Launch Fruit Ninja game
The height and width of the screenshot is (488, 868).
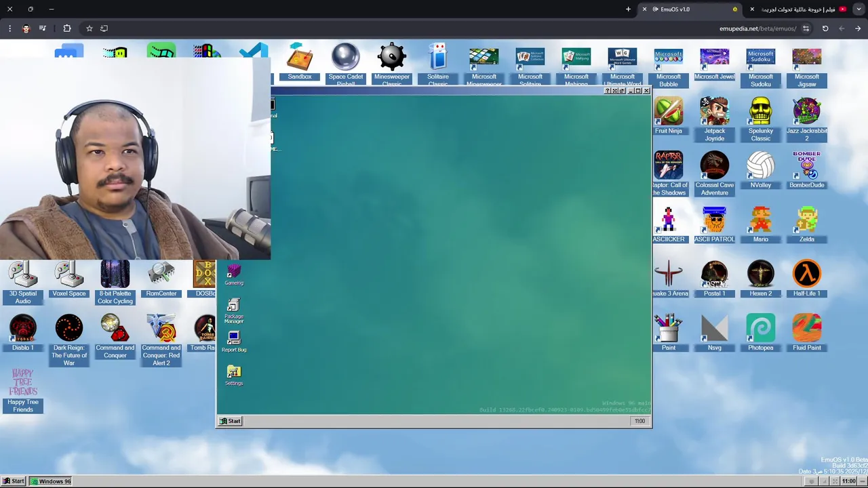pyautogui.click(x=669, y=115)
